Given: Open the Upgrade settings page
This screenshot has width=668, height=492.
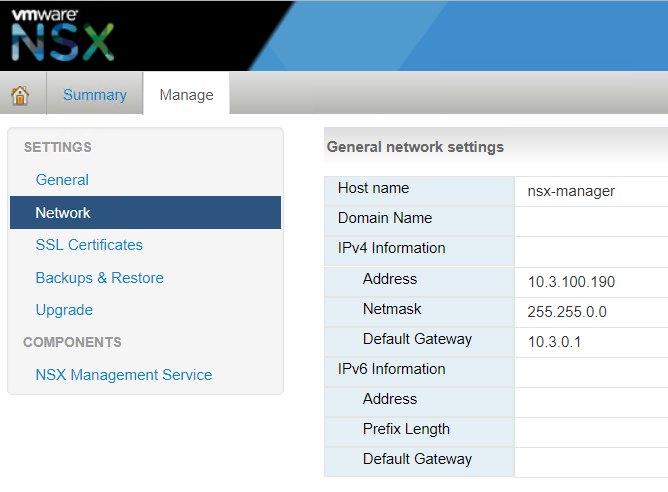Looking at the screenshot, I should [64, 310].
